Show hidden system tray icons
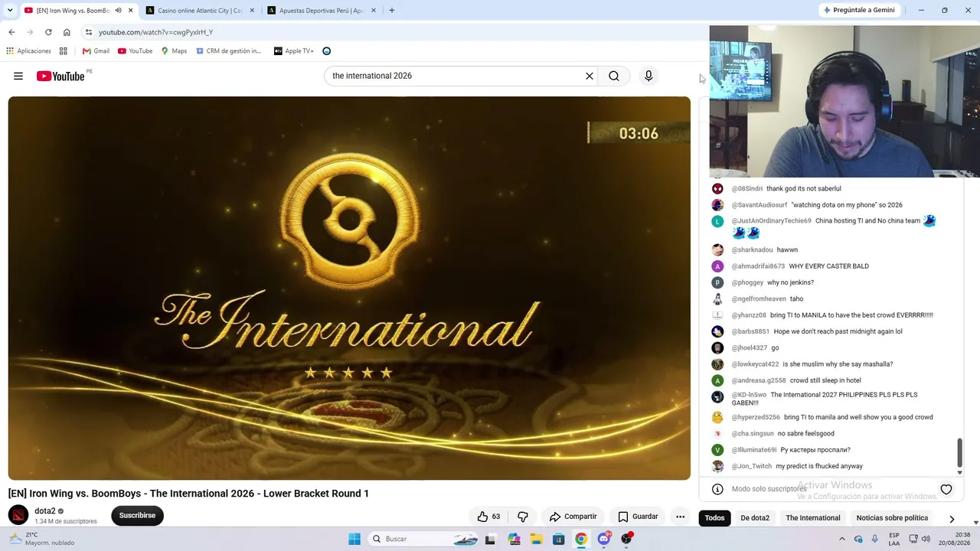980x551 pixels. [x=842, y=539]
